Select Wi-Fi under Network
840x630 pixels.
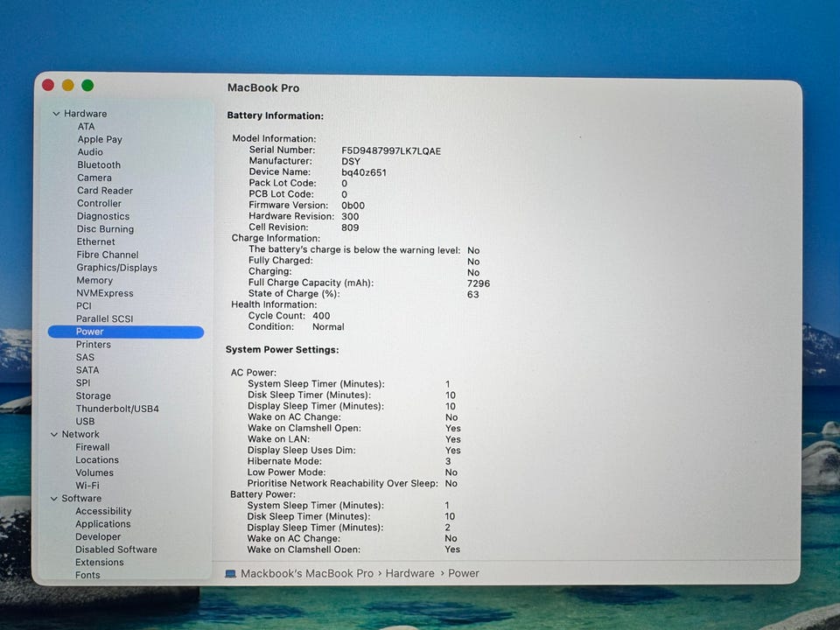coord(87,486)
